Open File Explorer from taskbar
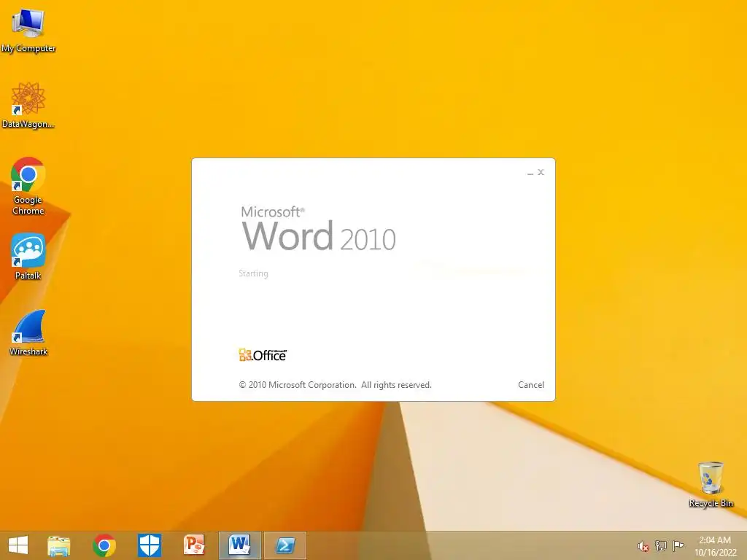The image size is (747, 560). click(58, 545)
